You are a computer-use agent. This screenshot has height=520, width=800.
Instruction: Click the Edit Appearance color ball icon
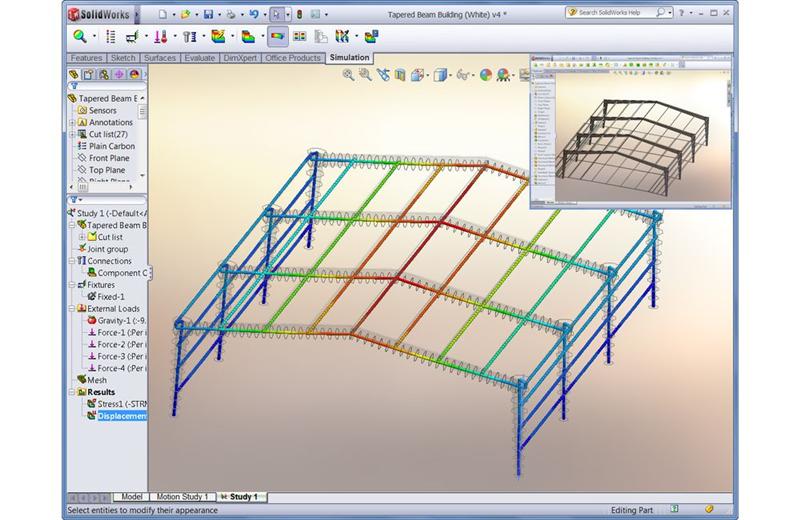click(485, 74)
